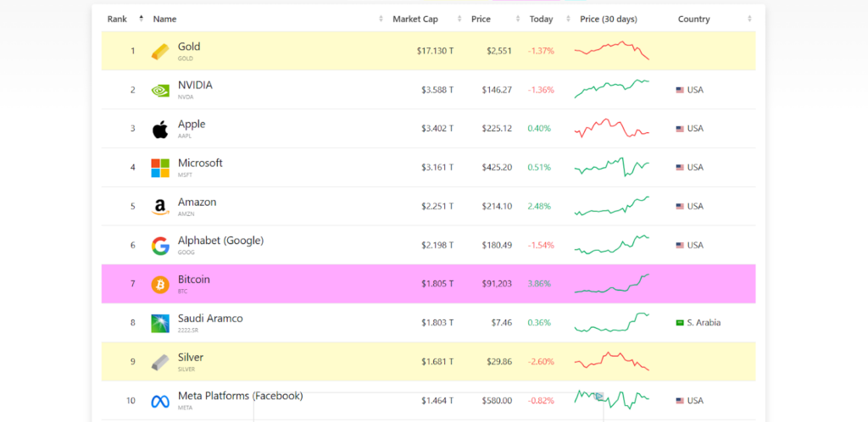868x422 pixels.
Task: Click Bitcoin's 30-day price chart
Action: pyautogui.click(x=612, y=283)
